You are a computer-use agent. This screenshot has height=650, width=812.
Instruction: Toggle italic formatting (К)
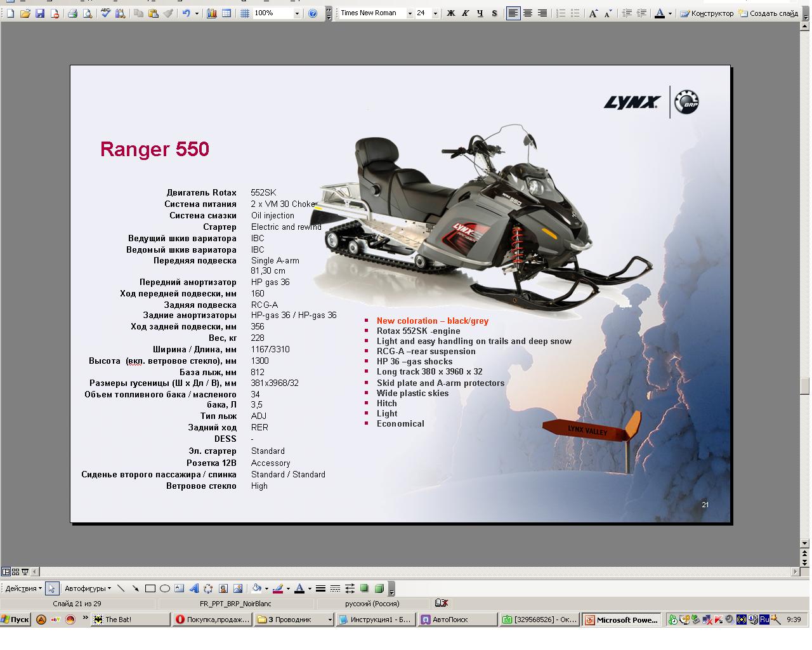(x=466, y=13)
